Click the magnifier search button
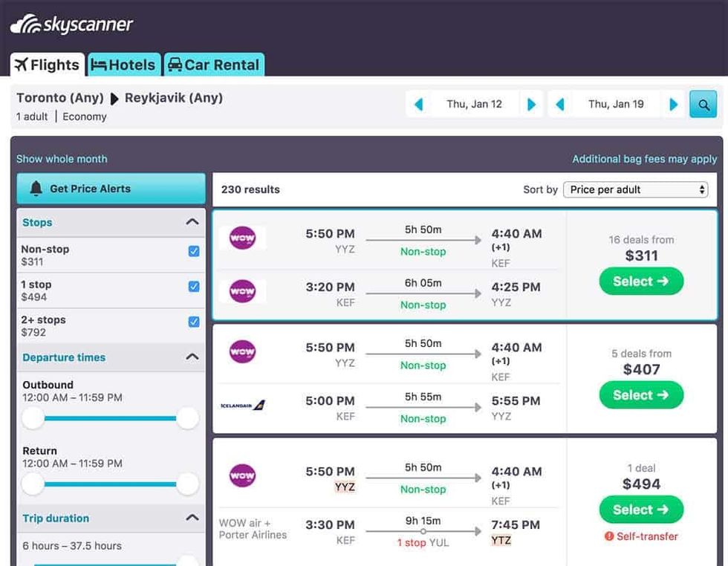 [x=703, y=104]
